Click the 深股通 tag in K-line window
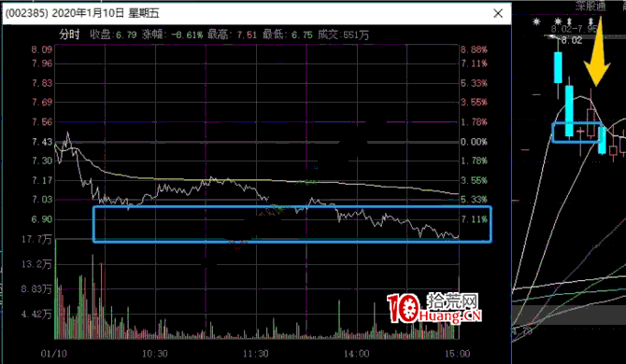 (590, 6)
